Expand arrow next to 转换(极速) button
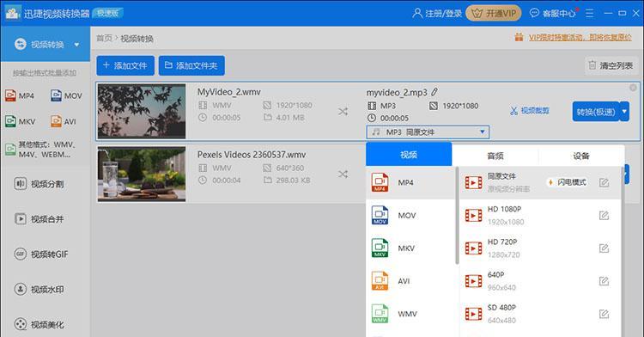The height and width of the screenshot is (337, 644). tap(625, 112)
